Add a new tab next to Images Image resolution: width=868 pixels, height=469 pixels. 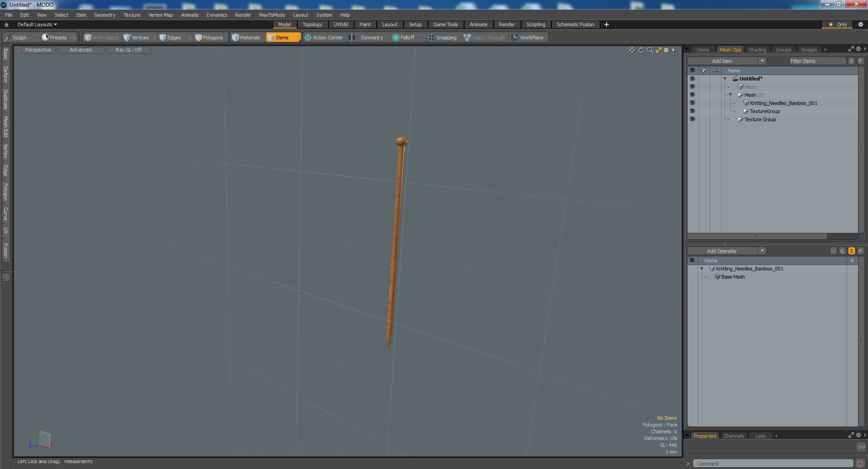coord(825,50)
